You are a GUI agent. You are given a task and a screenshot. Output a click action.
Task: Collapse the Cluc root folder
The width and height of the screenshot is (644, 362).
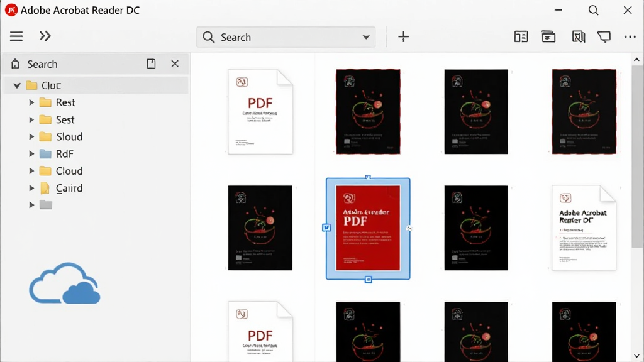[17, 85]
